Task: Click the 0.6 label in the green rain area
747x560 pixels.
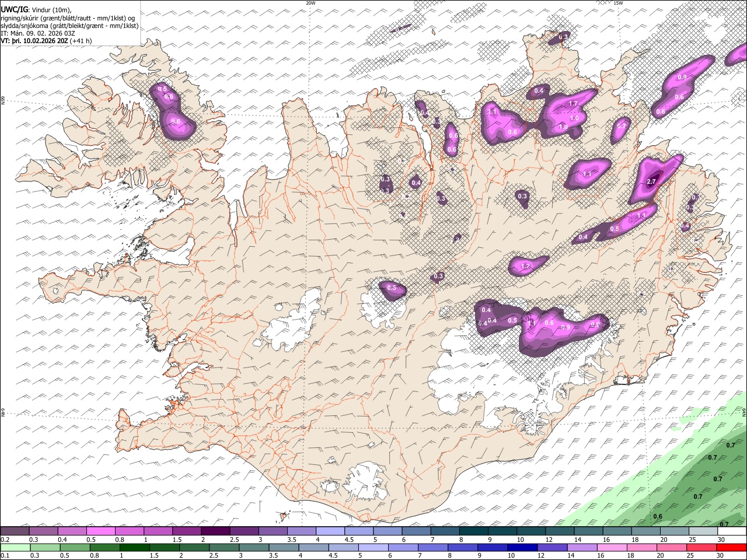Action: 658,516
